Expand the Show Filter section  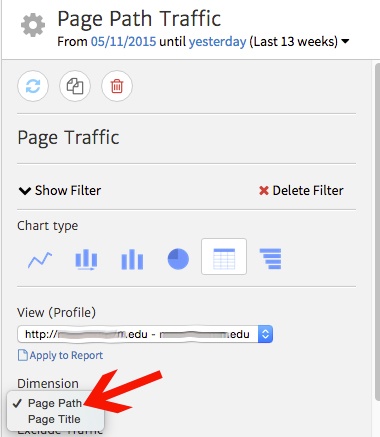[x=60, y=191]
